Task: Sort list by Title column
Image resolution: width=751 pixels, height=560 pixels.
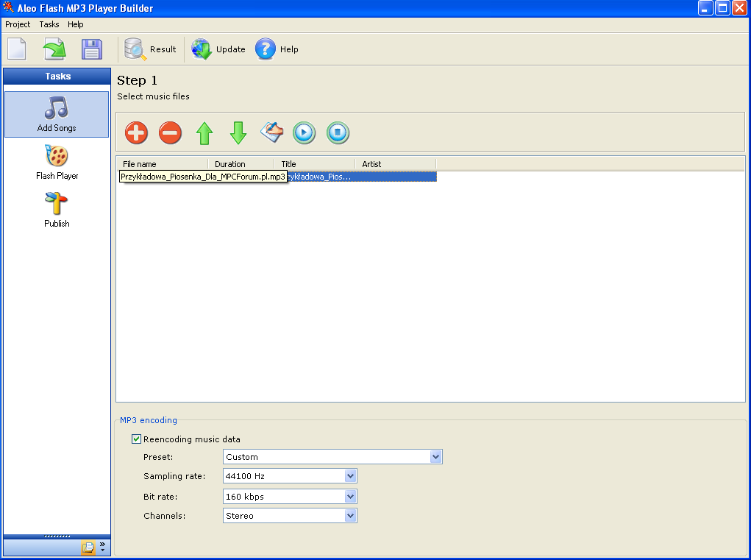Action: pyautogui.click(x=315, y=164)
